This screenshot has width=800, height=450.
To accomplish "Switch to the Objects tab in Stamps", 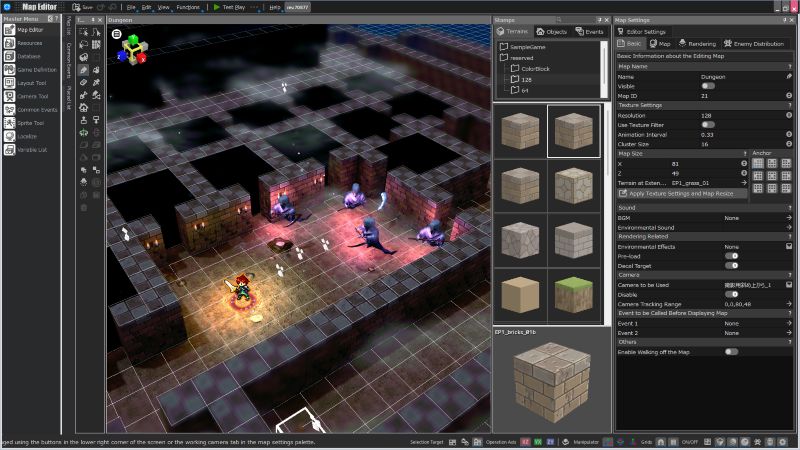I will 552,32.
